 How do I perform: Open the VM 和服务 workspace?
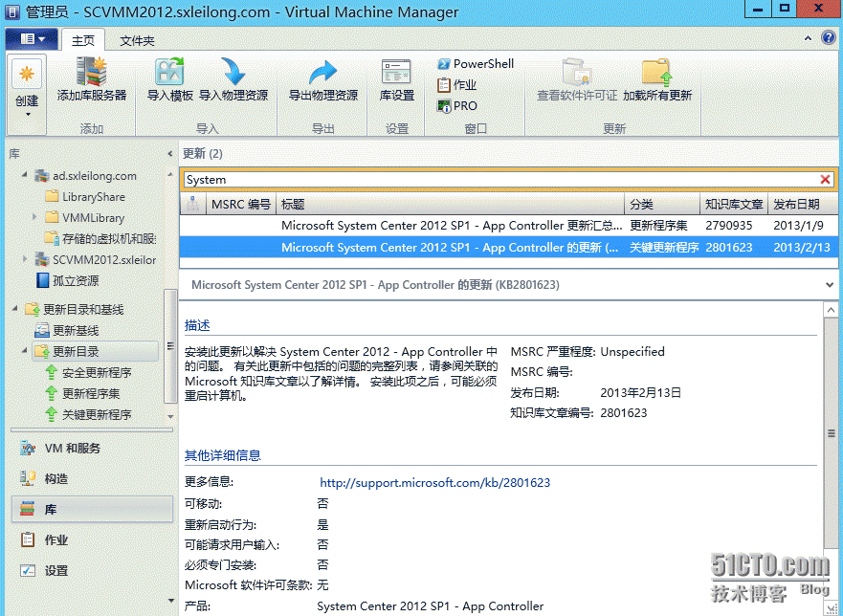point(92,449)
